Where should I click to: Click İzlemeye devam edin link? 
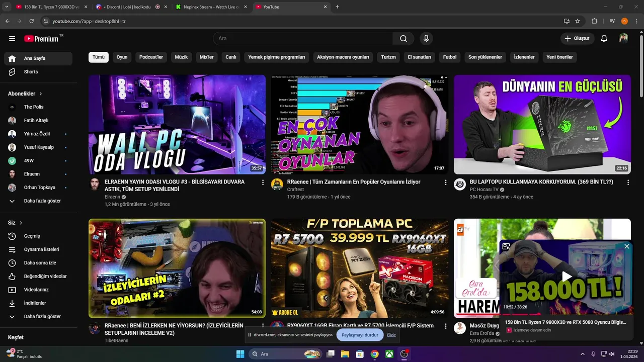[x=532, y=330]
